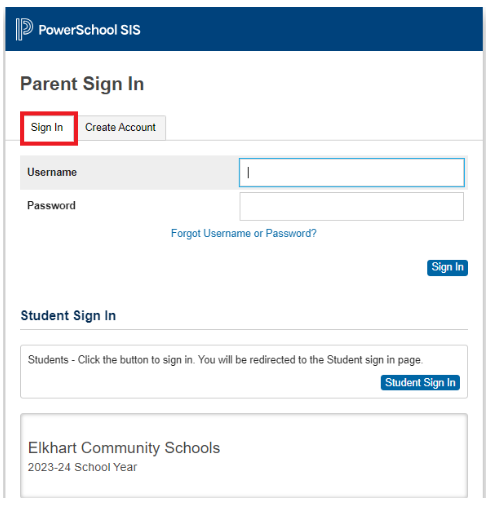499x513 pixels.
Task: Click the Elkhart Community Schools district name
Action: click(x=124, y=448)
